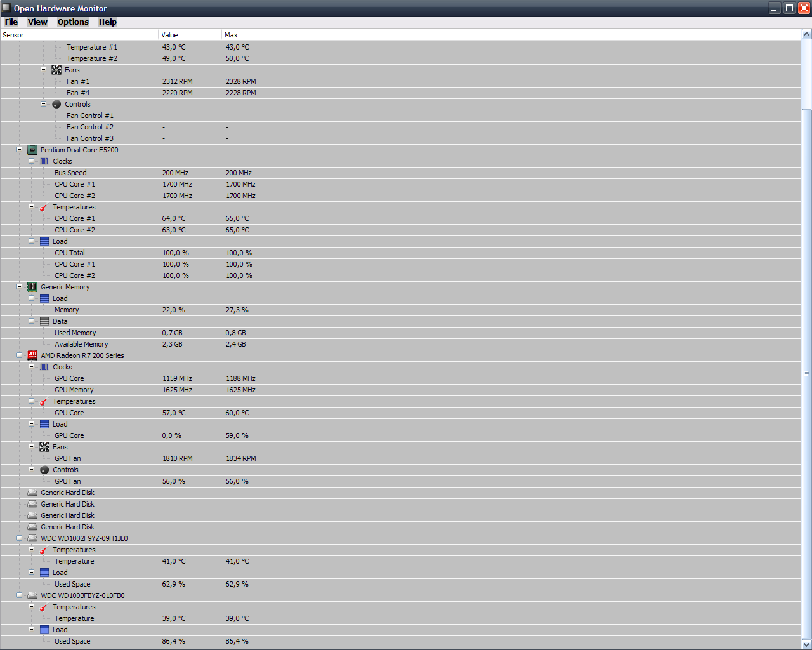
Task: Click the Fans icon above the GPU Fan RPM row
Action: (44, 447)
